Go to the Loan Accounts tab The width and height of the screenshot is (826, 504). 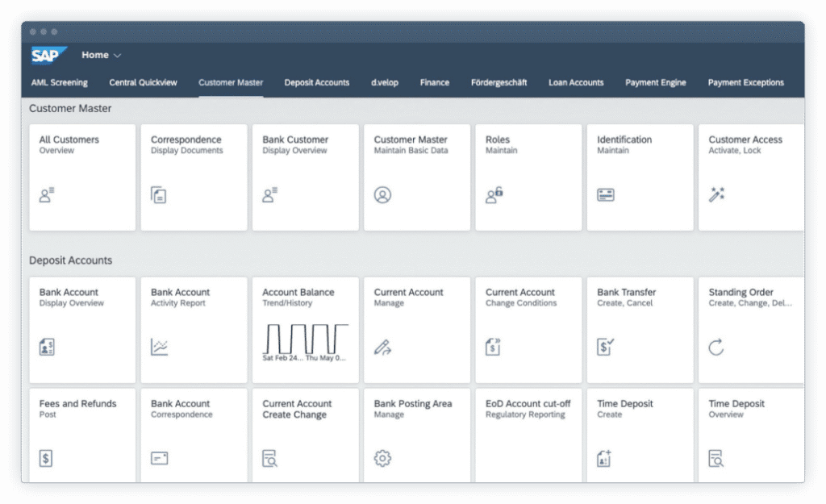(576, 82)
